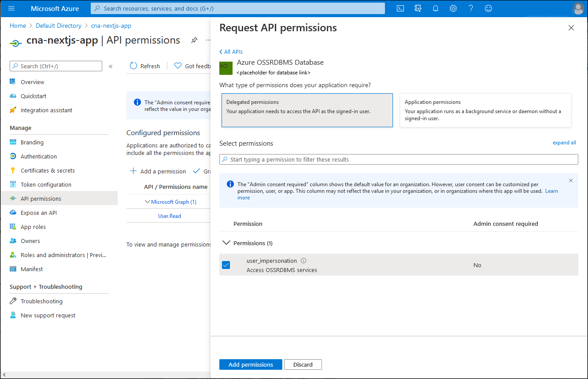Focus the left menu Search (Ctrl+/) box

tap(56, 66)
